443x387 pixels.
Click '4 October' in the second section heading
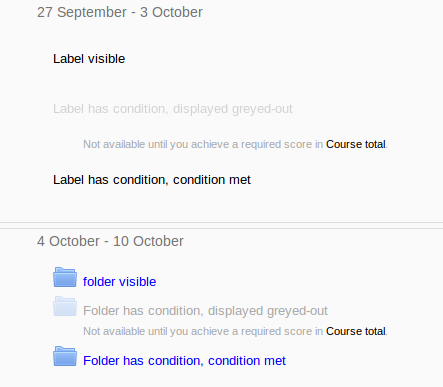coord(68,241)
